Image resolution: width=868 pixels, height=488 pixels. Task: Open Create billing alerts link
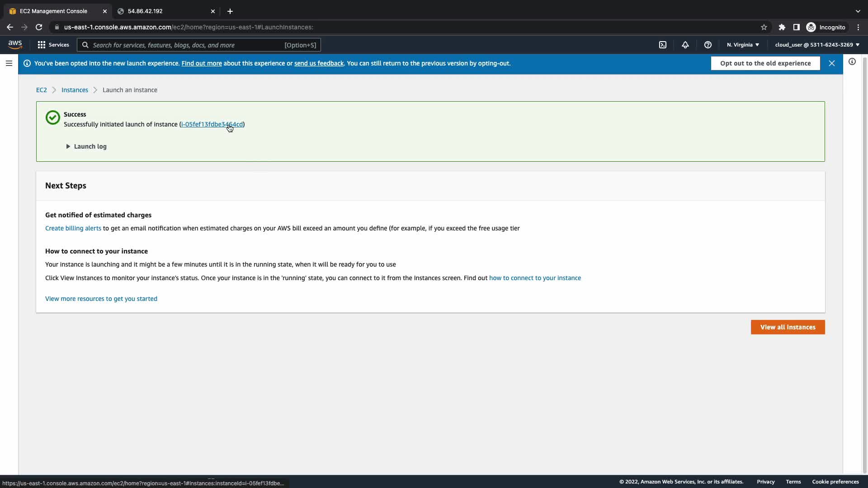(x=73, y=228)
